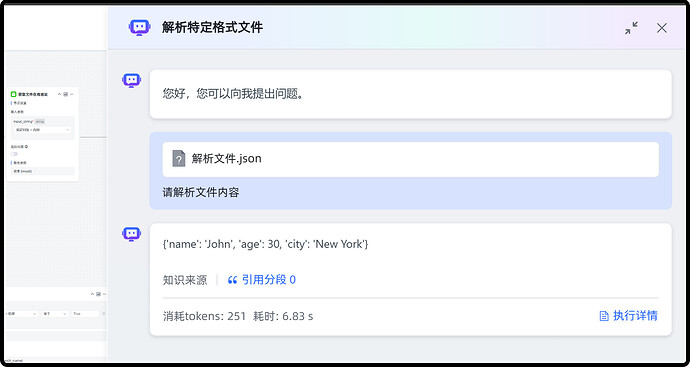Click the bot avatar beside the greeting message

point(131,81)
